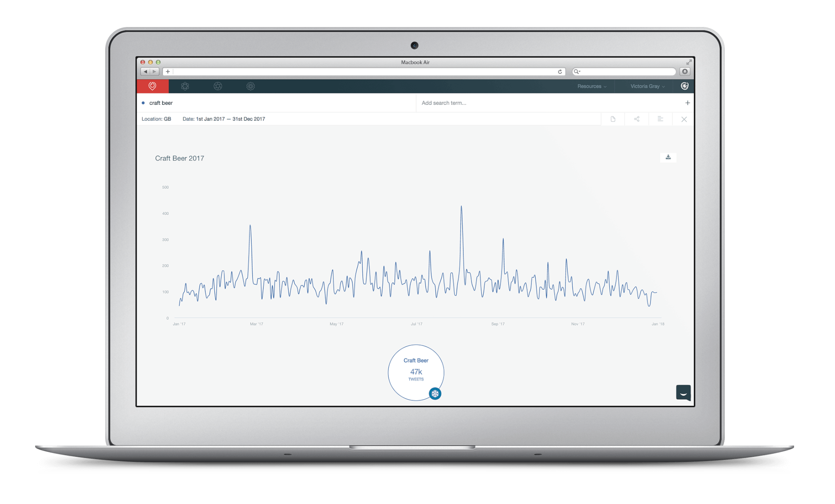Open the fourth navigation bar app icon
Screen dimensions: 835x504
(x=250, y=86)
